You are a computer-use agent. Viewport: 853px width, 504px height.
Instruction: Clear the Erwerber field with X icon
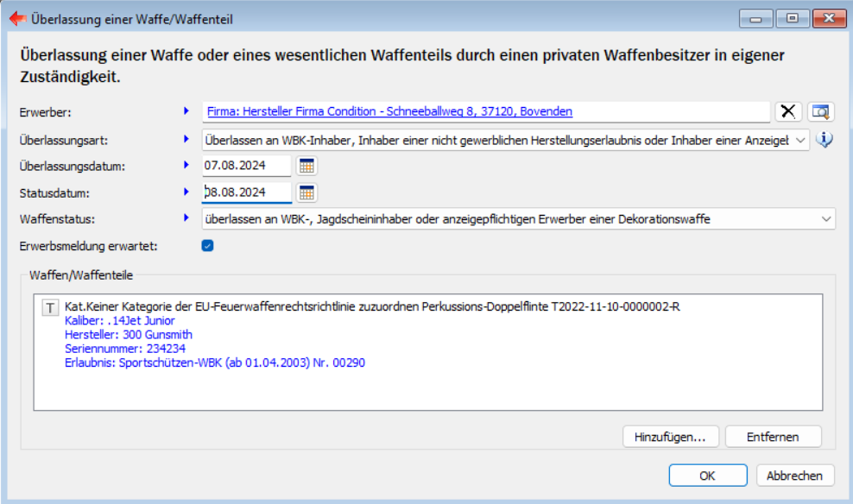point(787,111)
